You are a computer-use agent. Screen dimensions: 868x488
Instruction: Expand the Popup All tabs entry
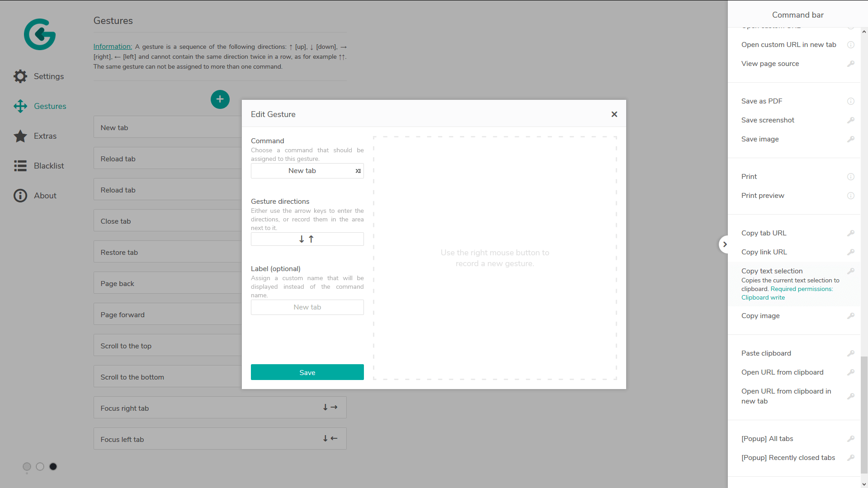coord(767,438)
